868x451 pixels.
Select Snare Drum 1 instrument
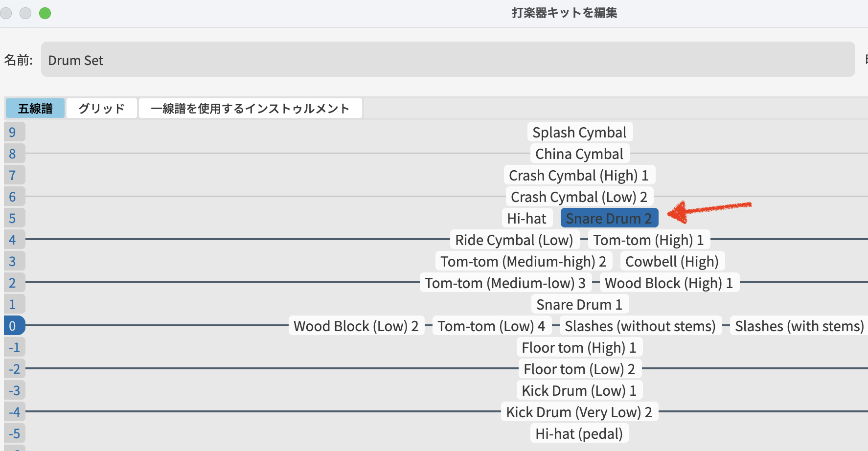point(579,304)
